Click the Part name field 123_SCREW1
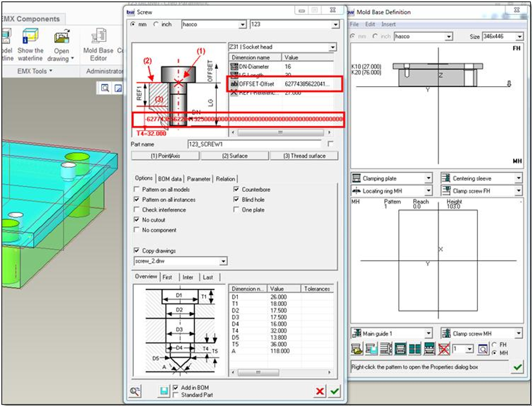Image resolution: width=532 pixels, height=406 pixels. pos(254,144)
